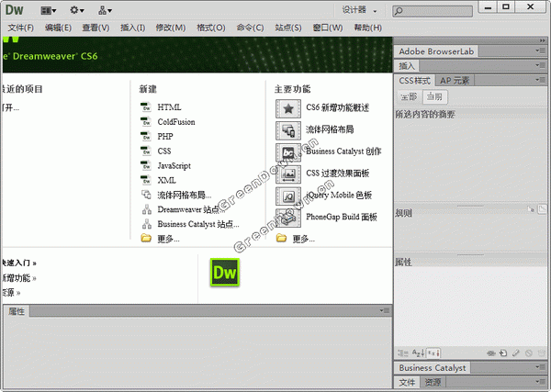Click the jQuery Mobile 色板 jQ icon
The height and width of the screenshot is (392, 551).
click(288, 196)
